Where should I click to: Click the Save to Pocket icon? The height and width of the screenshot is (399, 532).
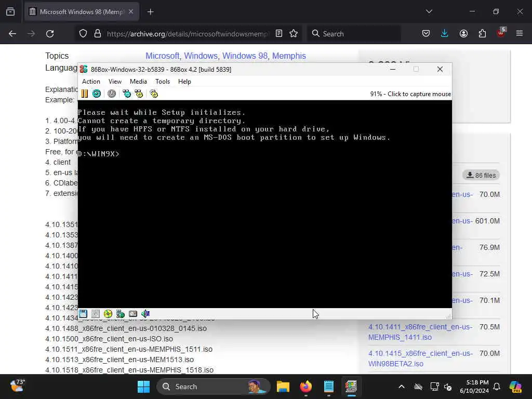point(426,33)
